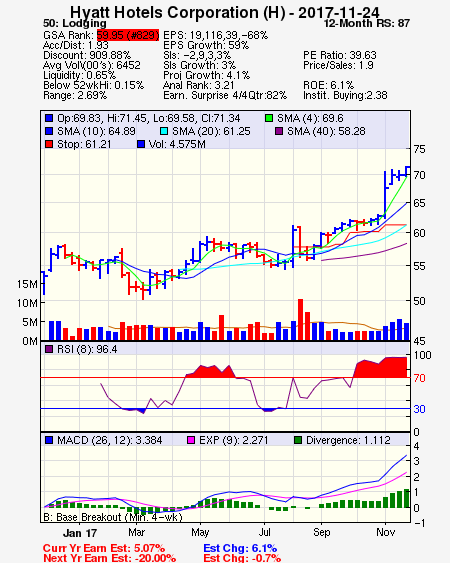The width and height of the screenshot is (450, 563).
Task: Click the blue MACD legend swatch
Action: [x=49, y=440]
